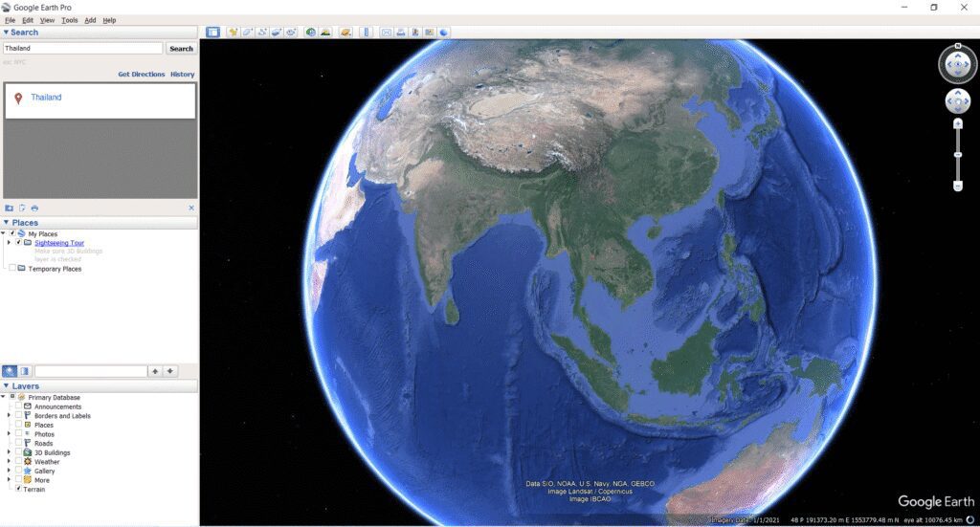Screen dimensions: 980x527
Task: Open the Tools menu
Action: [x=69, y=20]
